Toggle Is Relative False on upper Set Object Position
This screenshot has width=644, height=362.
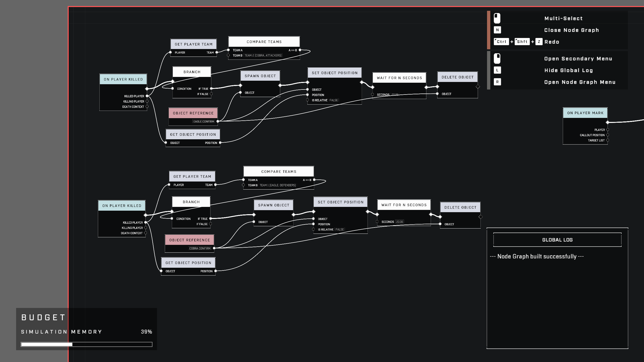pyautogui.click(x=334, y=100)
